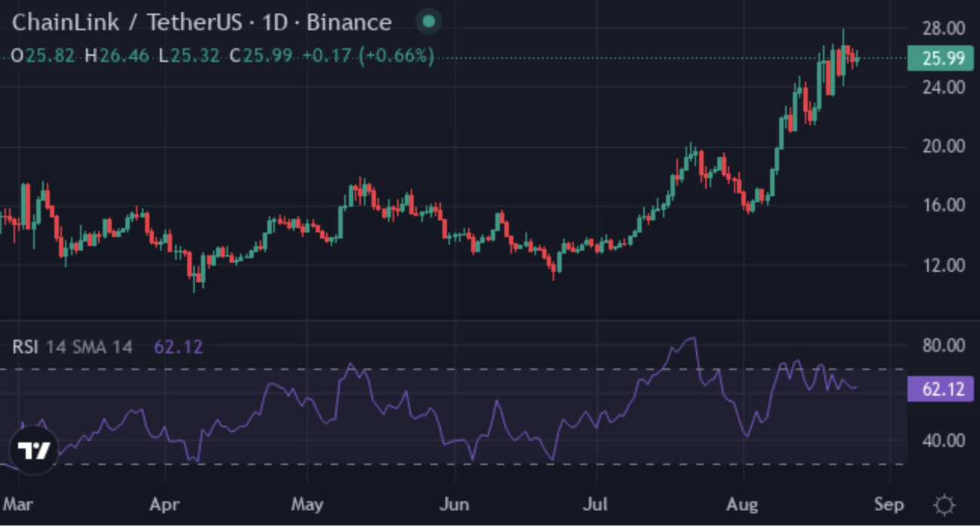The width and height of the screenshot is (980, 527).
Task: Click the Aug label on the time axis
Action: 743,503
